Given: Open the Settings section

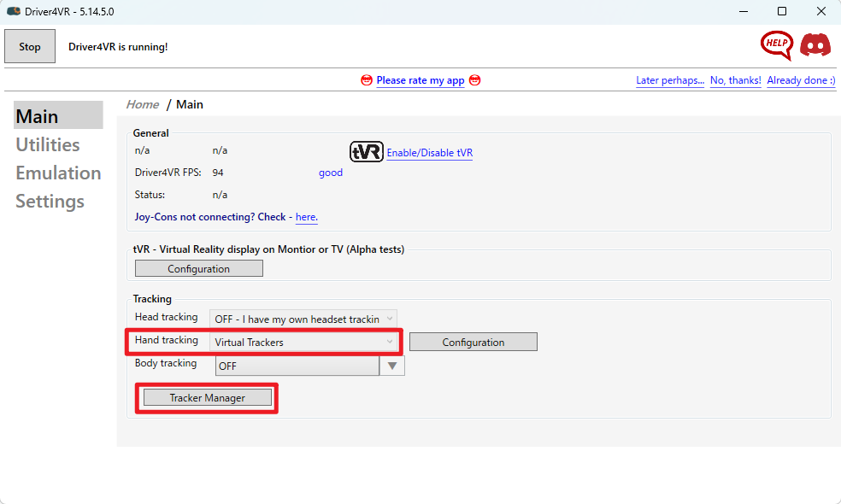Looking at the screenshot, I should (x=50, y=202).
